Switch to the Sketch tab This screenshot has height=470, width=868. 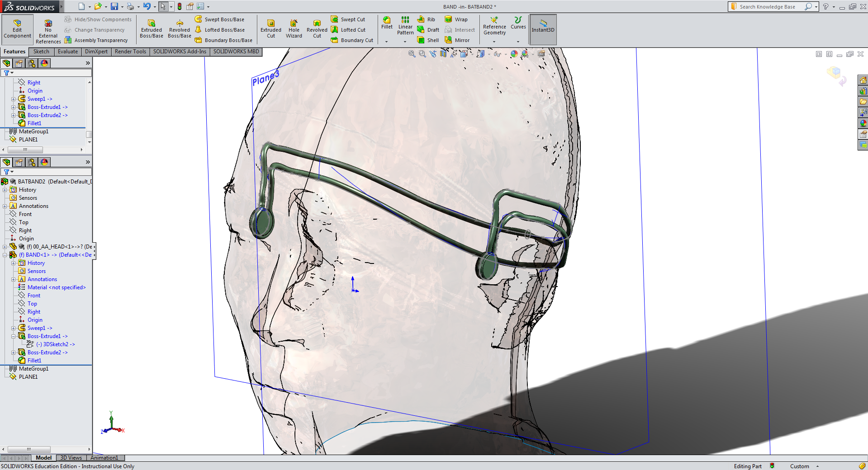click(41, 52)
